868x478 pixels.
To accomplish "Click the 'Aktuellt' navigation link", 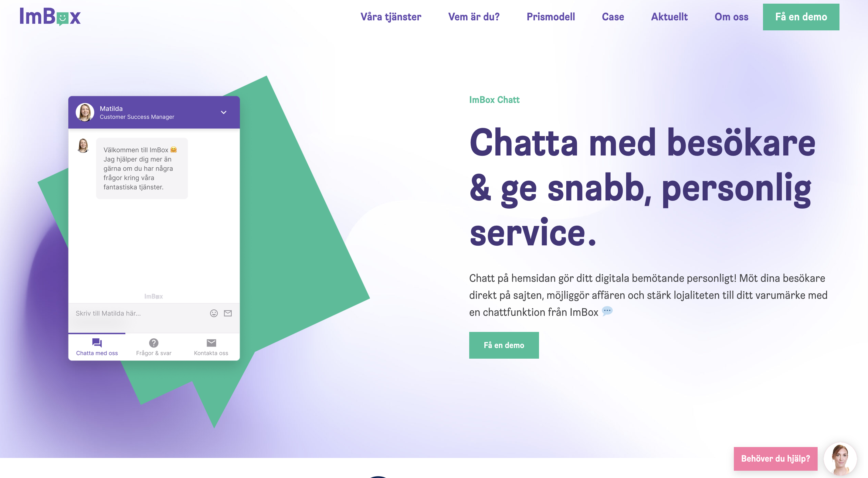I will click(669, 16).
